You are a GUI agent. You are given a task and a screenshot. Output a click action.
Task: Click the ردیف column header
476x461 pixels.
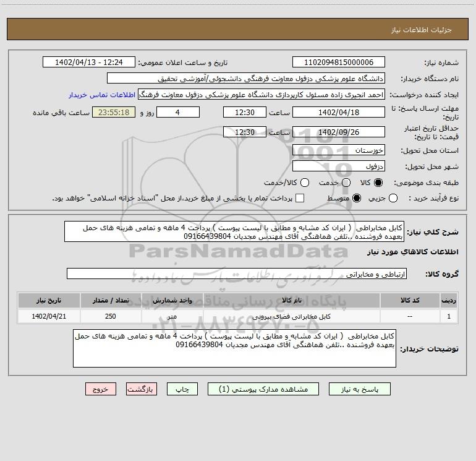[449, 300]
